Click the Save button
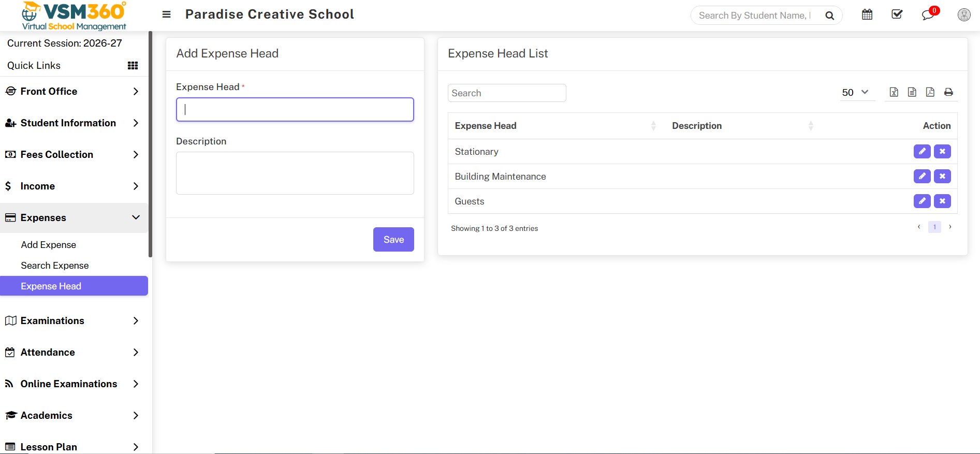This screenshot has height=454, width=980. point(393,240)
